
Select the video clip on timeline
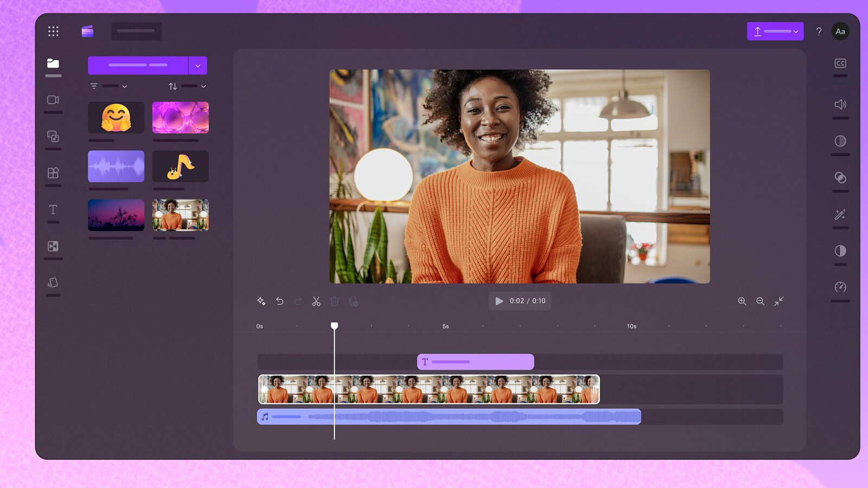click(x=429, y=389)
